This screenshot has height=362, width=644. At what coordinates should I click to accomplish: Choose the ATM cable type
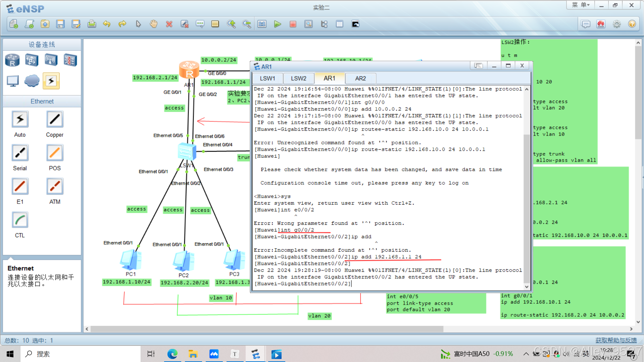pyautogui.click(x=55, y=187)
